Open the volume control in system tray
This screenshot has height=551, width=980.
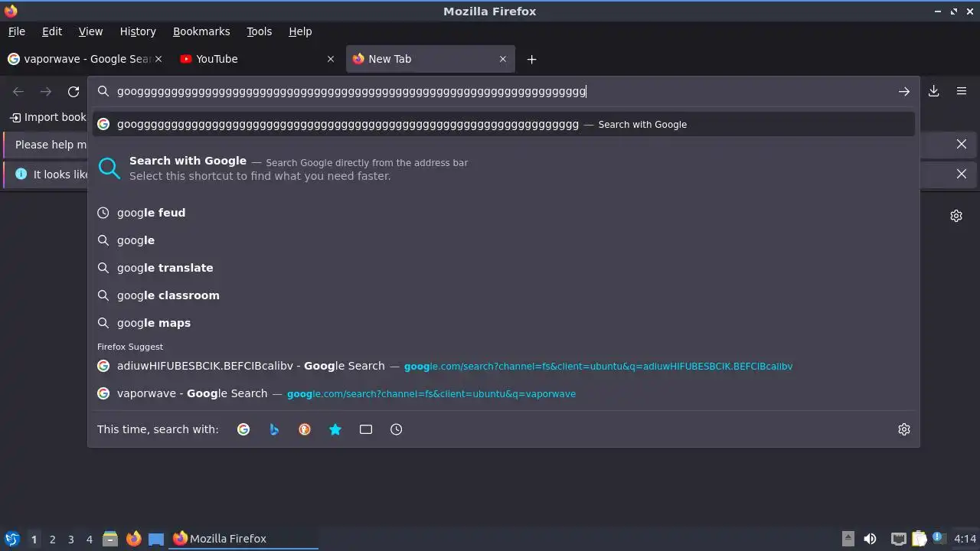pyautogui.click(x=870, y=539)
